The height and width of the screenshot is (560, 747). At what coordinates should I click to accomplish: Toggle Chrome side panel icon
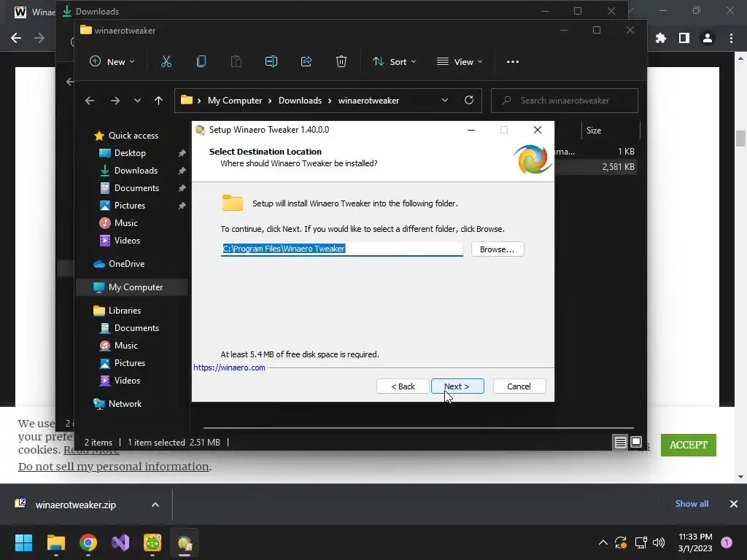[x=684, y=38]
